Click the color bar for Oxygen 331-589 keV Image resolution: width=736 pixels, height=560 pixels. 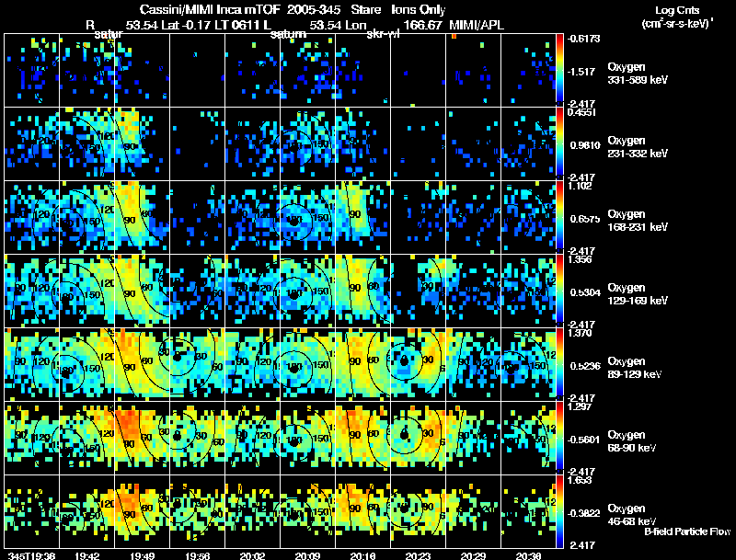tap(559, 70)
